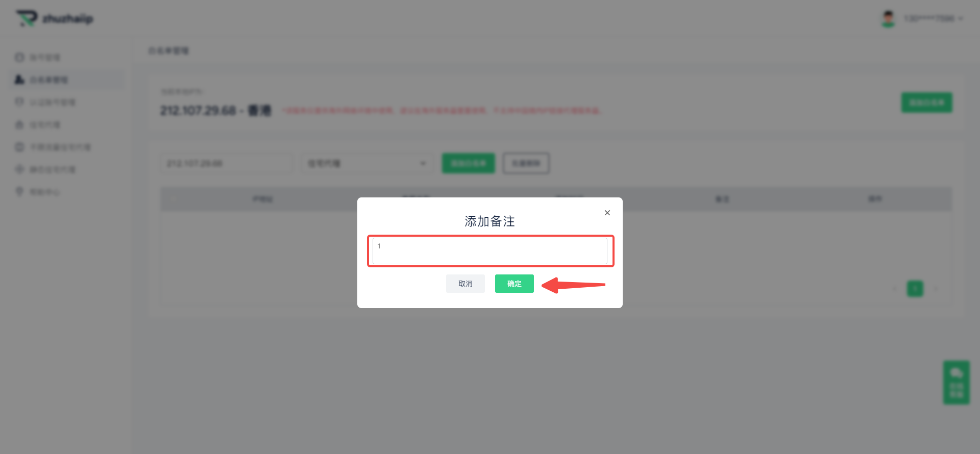Click the user avatar picture
The height and width of the screenshot is (454, 980).
click(888, 19)
